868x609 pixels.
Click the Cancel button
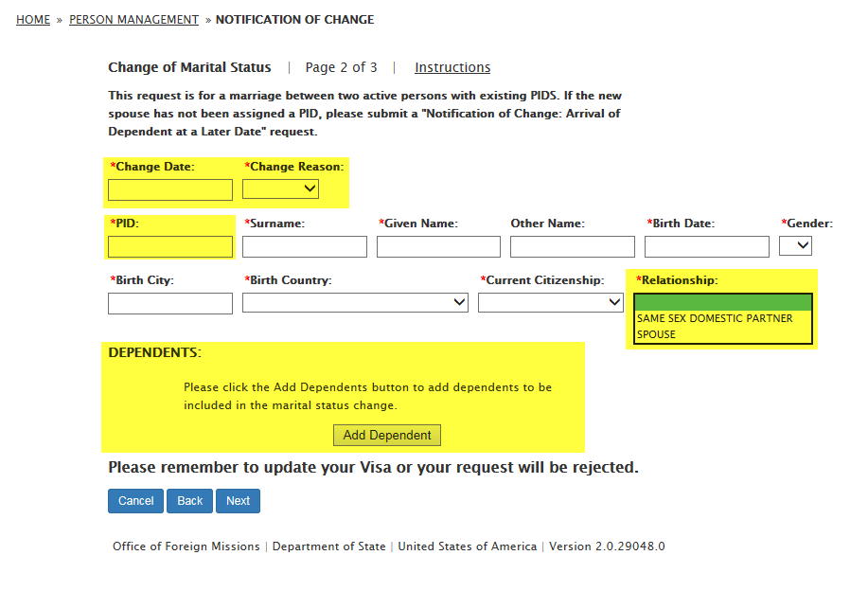tap(135, 501)
